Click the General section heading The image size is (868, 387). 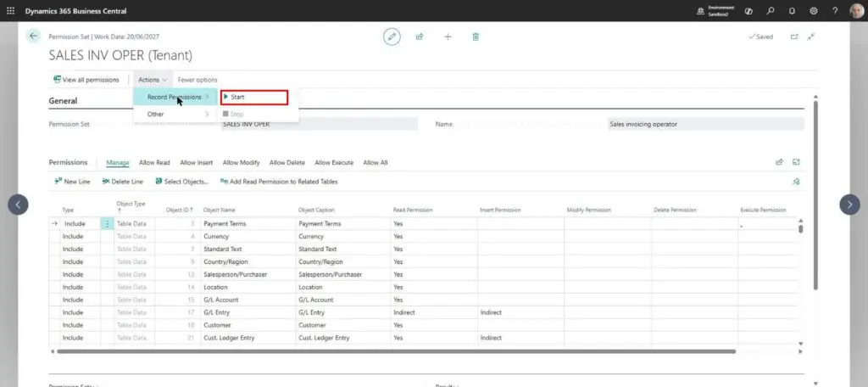pos(63,101)
